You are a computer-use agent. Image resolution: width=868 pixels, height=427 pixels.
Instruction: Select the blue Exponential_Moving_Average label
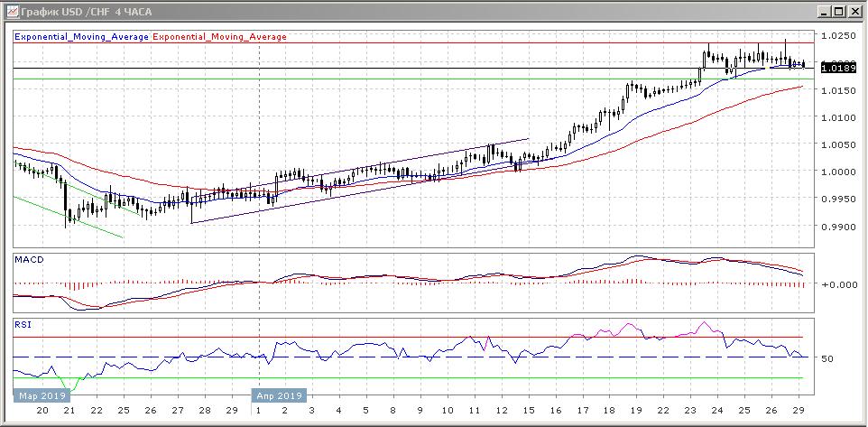coord(82,37)
